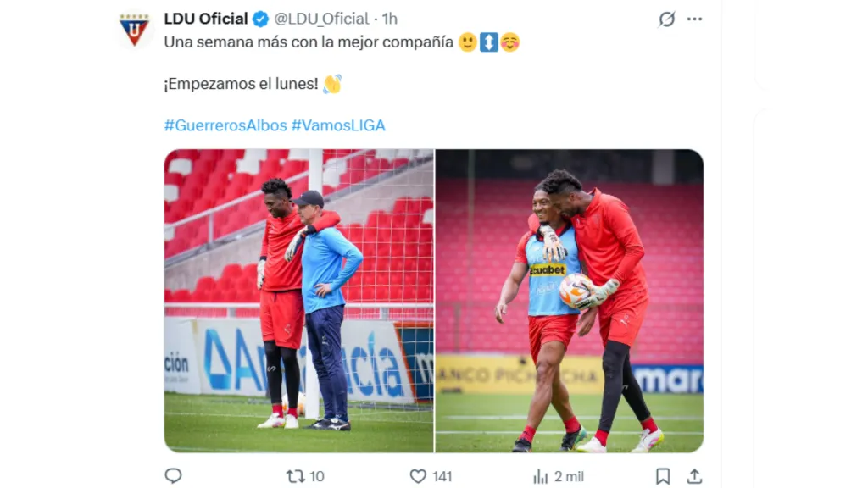Open the goalkeeper and coach photo
Image resolution: width=868 pixels, height=488 pixels.
pos(299,301)
